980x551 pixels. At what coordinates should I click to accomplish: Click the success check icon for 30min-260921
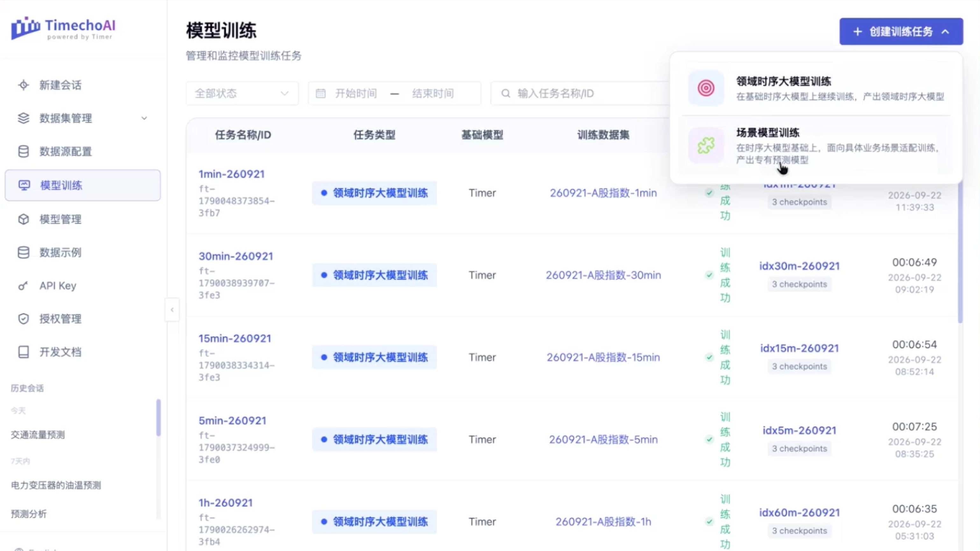point(709,275)
